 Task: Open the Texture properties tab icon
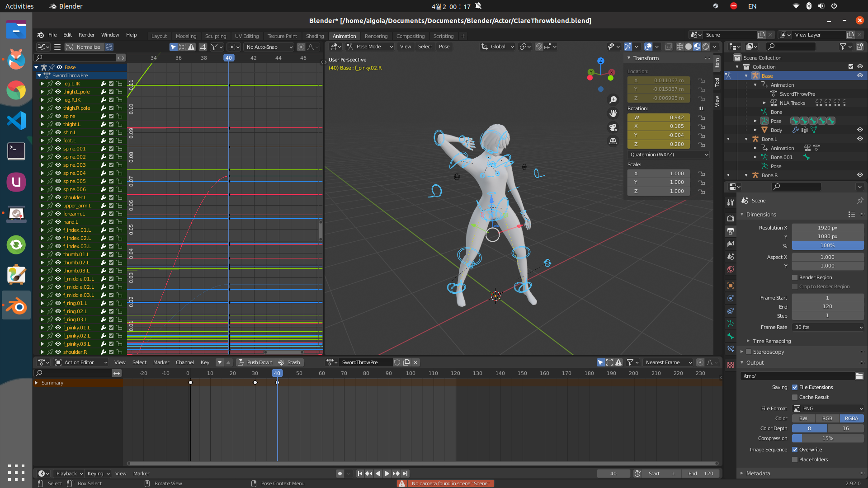[x=730, y=365]
